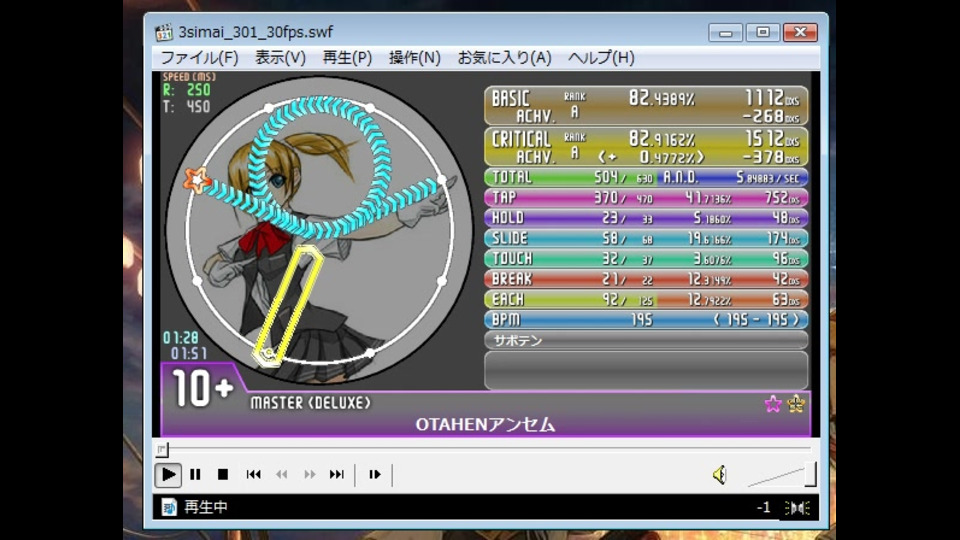The image size is (960, 540).
Task: Click the empty gray comment box below サボテン
Action: tap(646, 370)
